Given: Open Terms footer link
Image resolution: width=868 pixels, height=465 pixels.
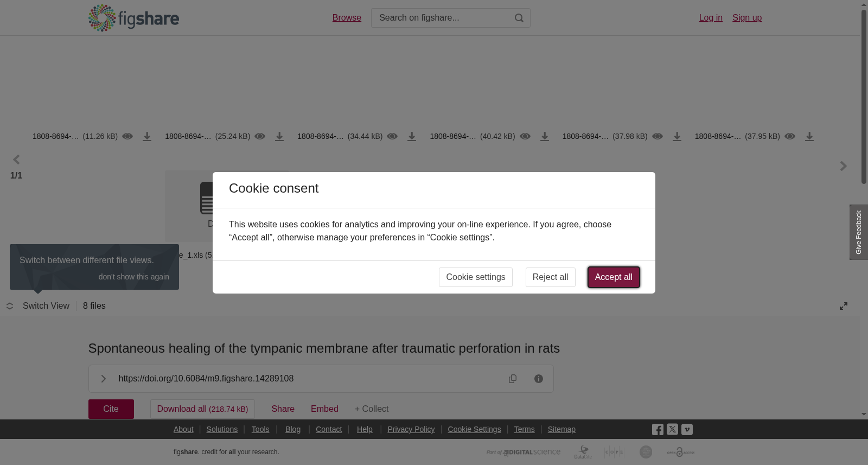Looking at the screenshot, I should (524, 429).
